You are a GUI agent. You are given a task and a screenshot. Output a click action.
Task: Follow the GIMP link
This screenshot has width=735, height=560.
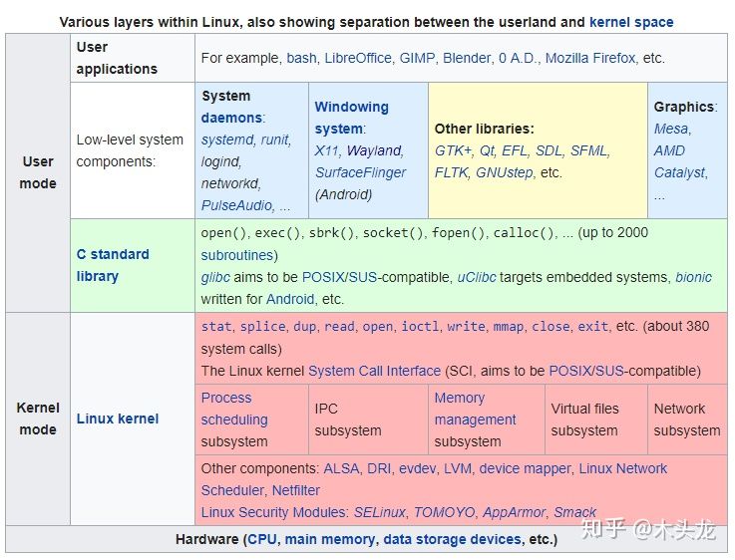click(417, 58)
